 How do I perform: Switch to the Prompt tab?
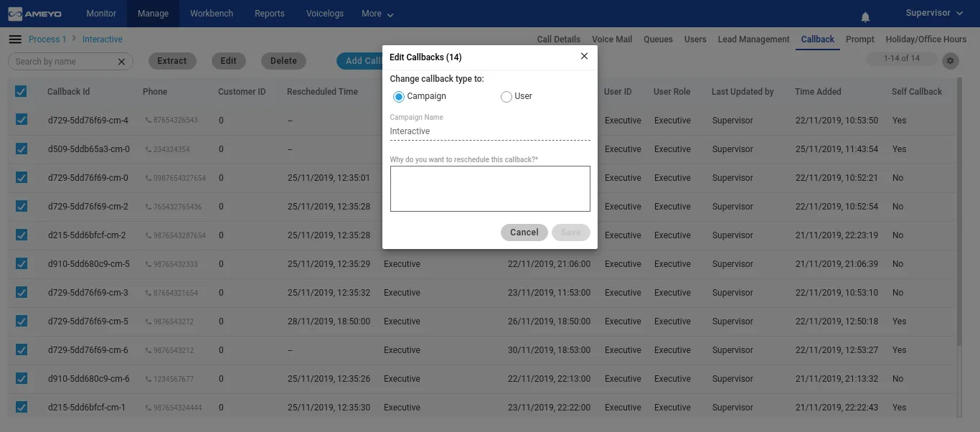pos(860,39)
